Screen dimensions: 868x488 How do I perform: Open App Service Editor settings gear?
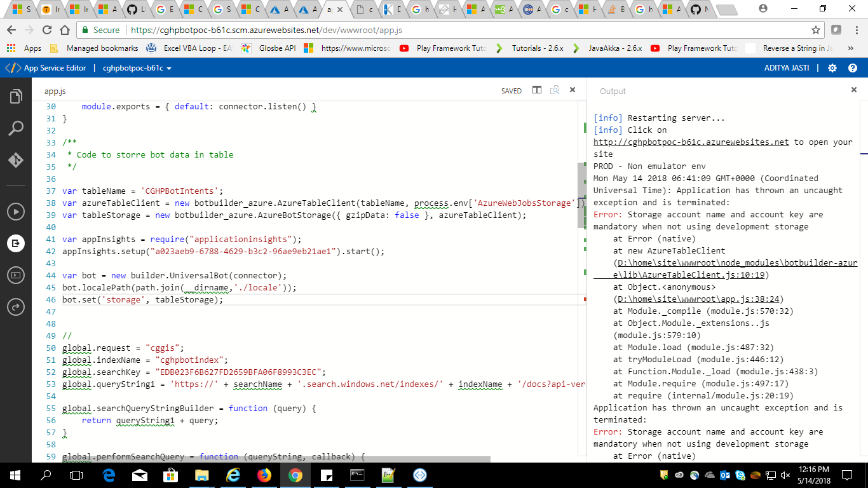[832, 68]
